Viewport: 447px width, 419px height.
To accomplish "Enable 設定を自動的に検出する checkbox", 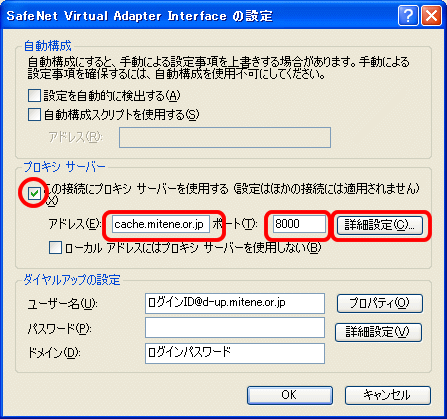I will (34, 96).
